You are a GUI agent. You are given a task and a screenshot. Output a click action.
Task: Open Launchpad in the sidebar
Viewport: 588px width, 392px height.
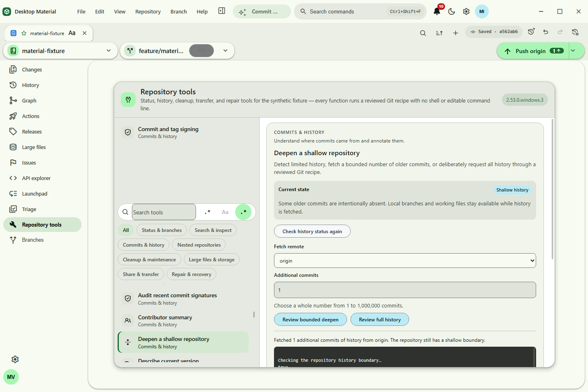[x=42, y=194]
